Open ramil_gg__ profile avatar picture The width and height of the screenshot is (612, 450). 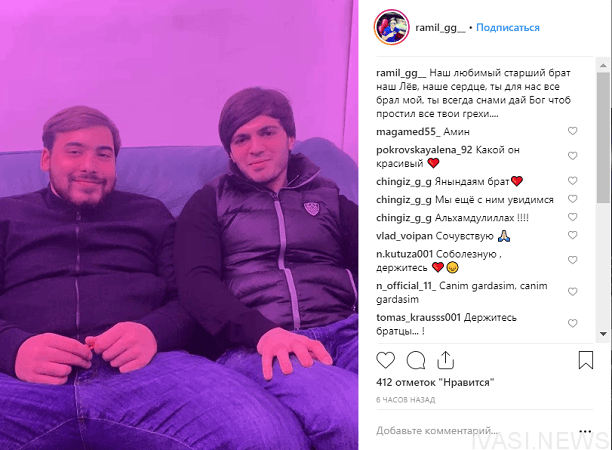click(x=391, y=27)
